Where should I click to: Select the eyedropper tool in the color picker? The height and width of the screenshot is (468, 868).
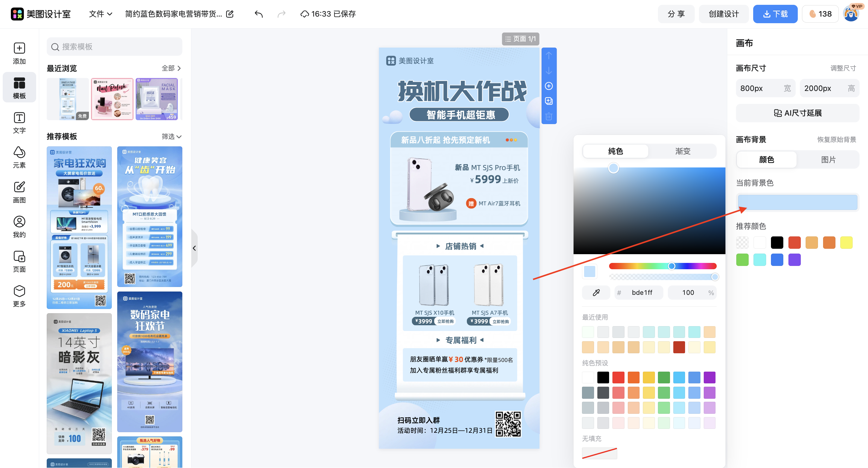click(x=596, y=292)
